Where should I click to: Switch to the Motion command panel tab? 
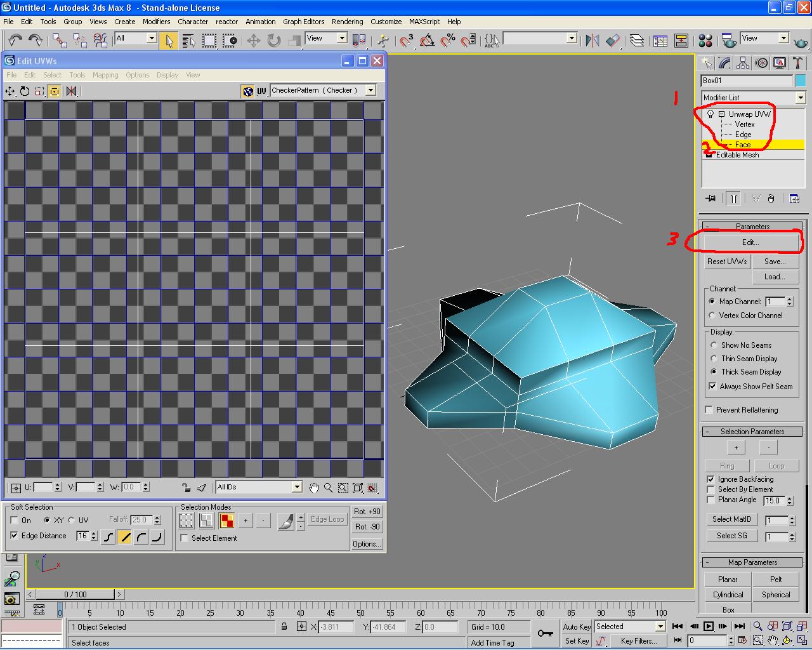point(761,63)
